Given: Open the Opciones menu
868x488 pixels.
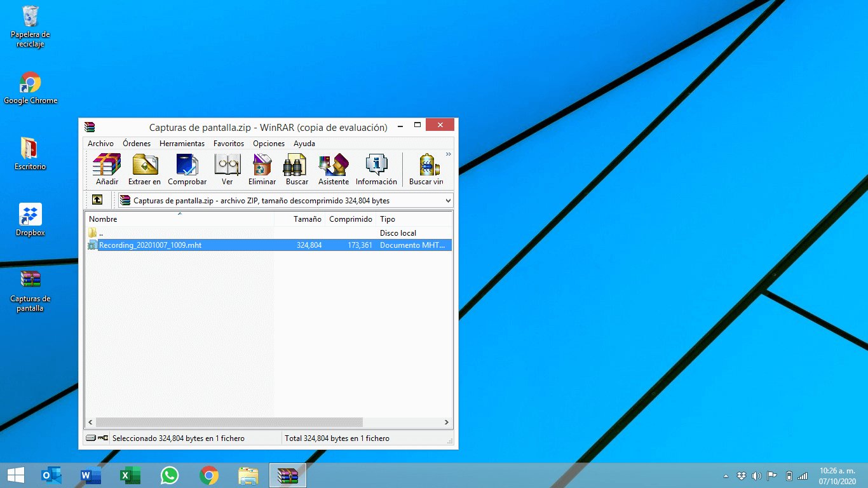Looking at the screenshot, I should [269, 144].
